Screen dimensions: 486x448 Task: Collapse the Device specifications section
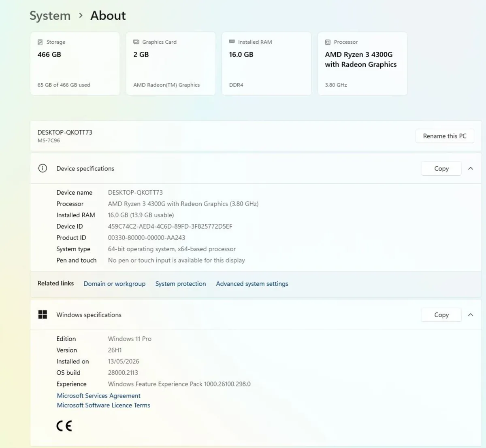[x=471, y=168]
